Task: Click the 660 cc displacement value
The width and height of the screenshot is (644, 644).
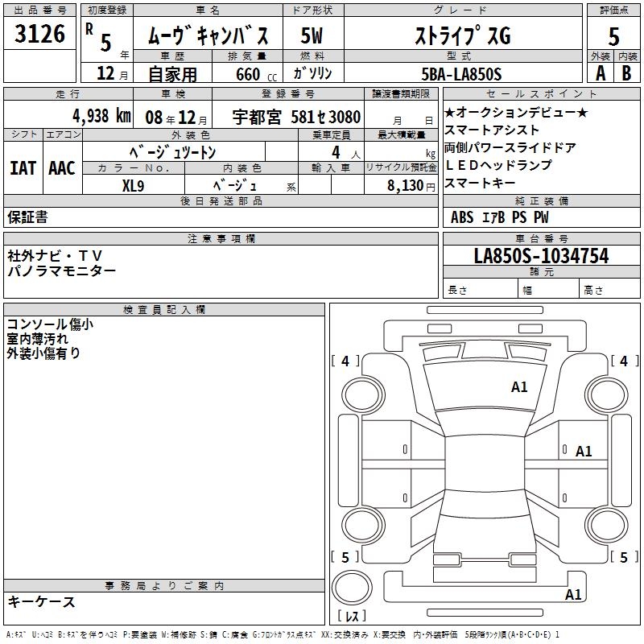Action: pyautogui.click(x=256, y=74)
